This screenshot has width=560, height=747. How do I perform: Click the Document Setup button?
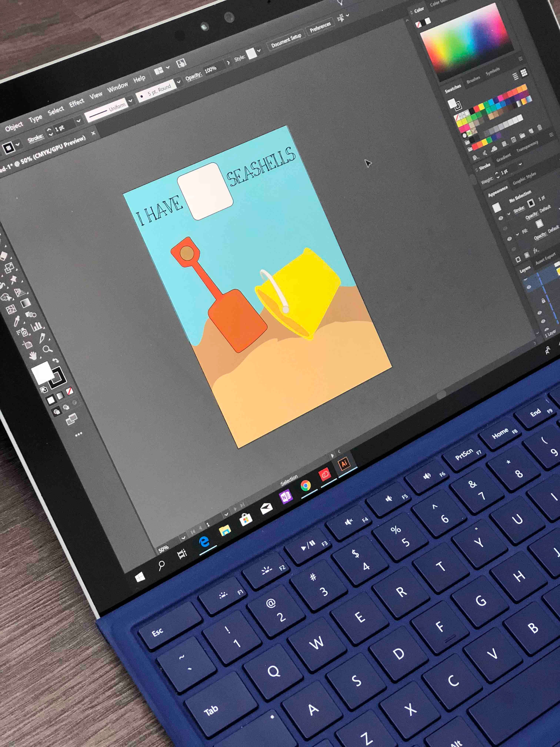[x=286, y=40]
